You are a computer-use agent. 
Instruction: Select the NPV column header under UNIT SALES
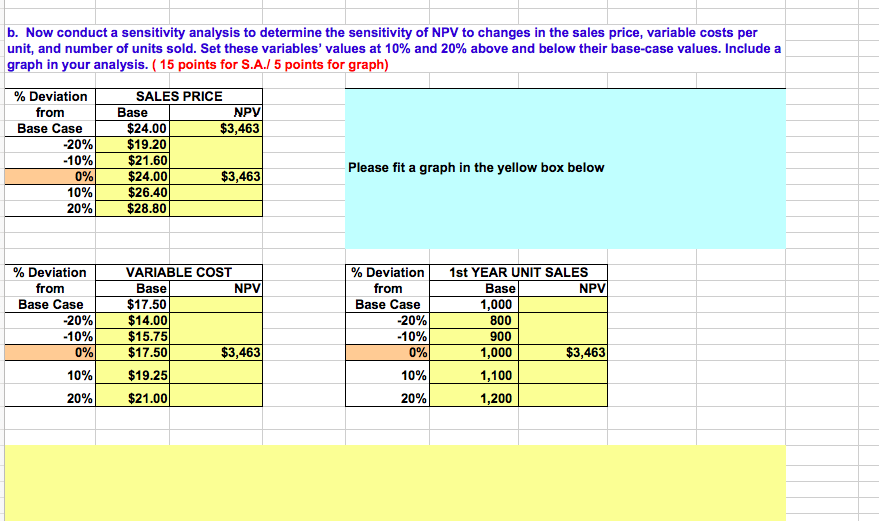pyautogui.click(x=563, y=288)
